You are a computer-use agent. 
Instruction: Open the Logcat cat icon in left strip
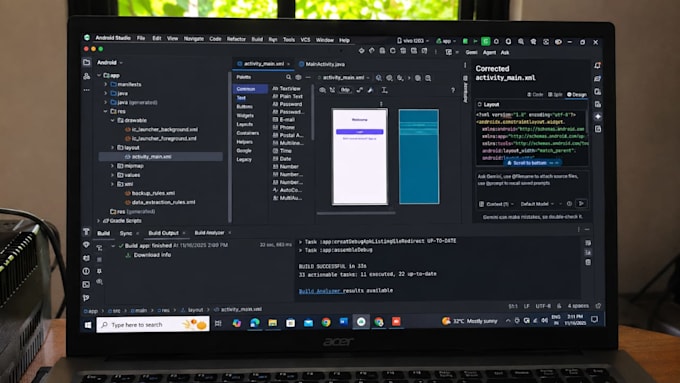tap(86, 258)
